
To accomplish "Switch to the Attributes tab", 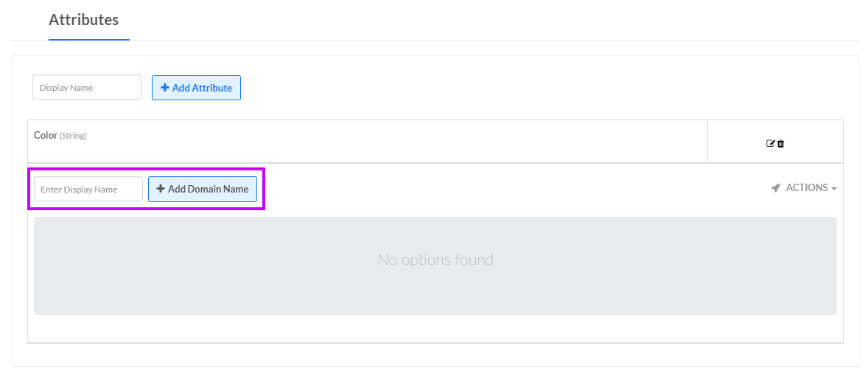I will click(83, 20).
